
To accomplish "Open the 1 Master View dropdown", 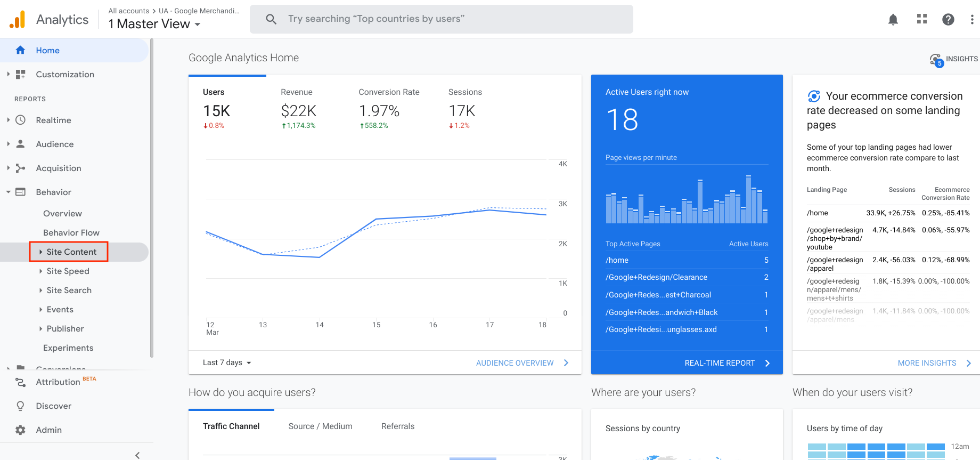I will pos(154,24).
